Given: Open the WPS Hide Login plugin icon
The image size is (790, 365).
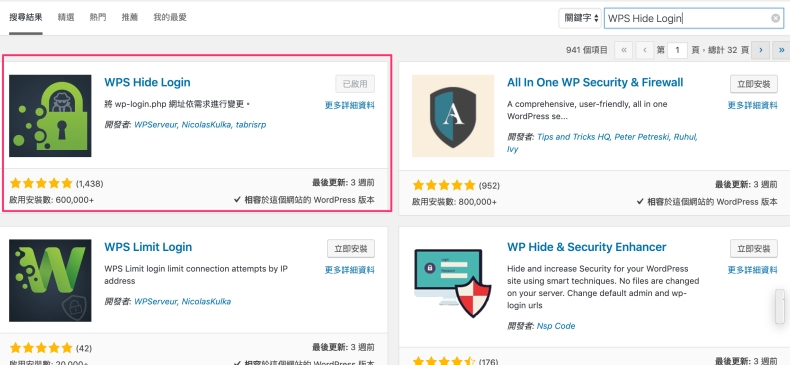Looking at the screenshot, I should coord(50,116).
